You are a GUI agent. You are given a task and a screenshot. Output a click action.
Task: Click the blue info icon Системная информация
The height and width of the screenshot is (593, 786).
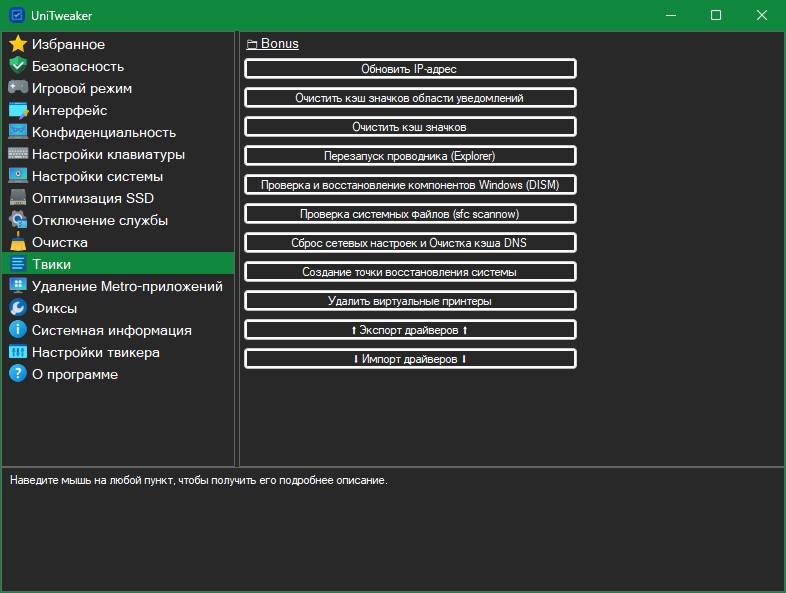coord(17,330)
